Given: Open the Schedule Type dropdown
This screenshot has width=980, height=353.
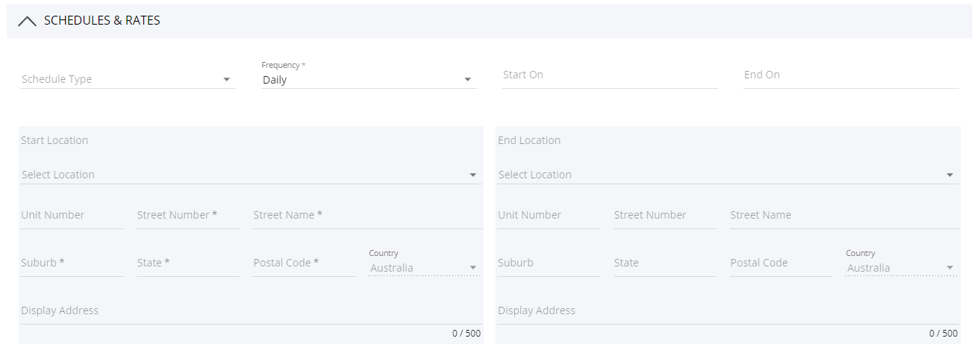Looking at the screenshot, I should click(x=127, y=79).
